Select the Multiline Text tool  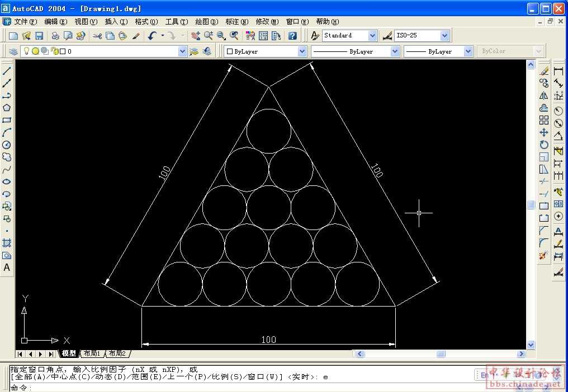(7, 268)
